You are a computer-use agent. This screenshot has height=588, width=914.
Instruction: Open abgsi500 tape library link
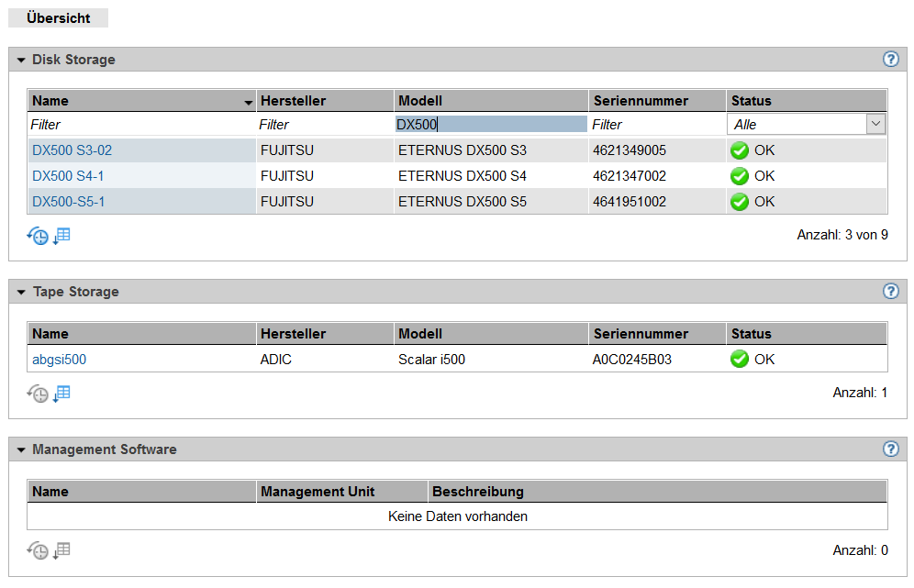tap(59, 359)
